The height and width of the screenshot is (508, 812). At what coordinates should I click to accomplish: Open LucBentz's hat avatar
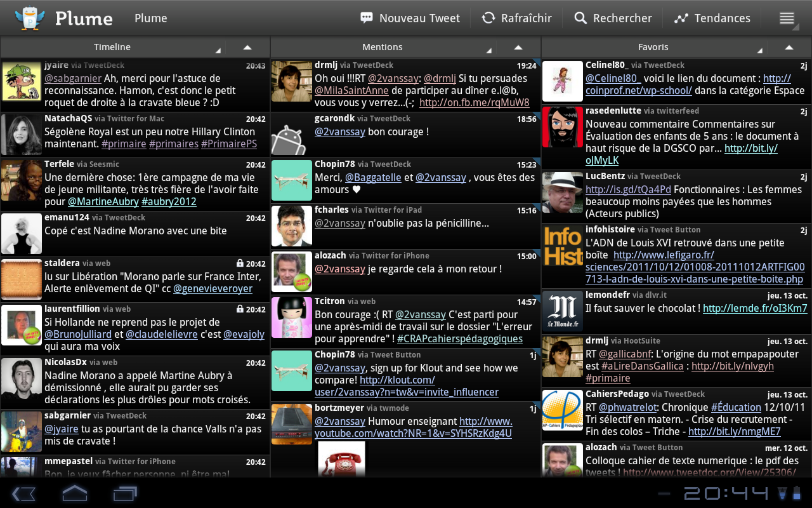click(563, 192)
